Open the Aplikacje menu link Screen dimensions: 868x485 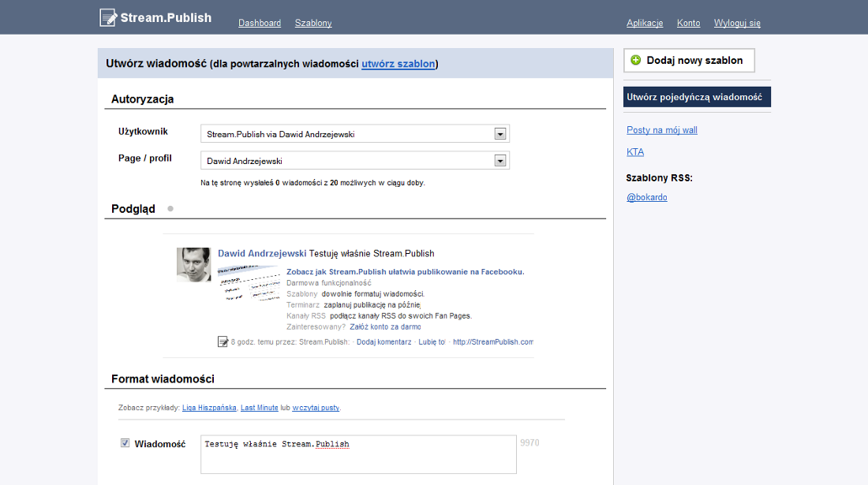pos(645,23)
